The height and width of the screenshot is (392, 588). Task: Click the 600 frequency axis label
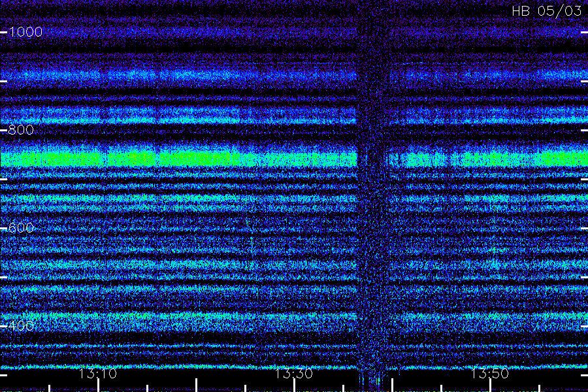(x=21, y=228)
